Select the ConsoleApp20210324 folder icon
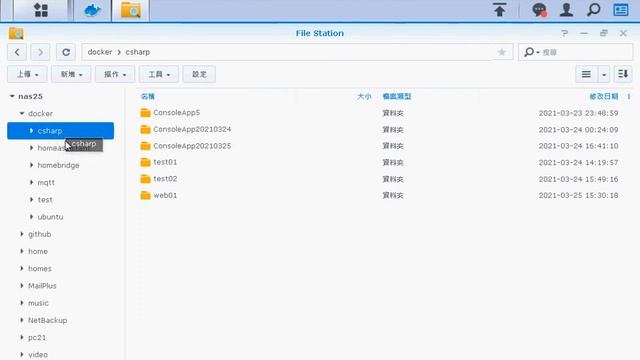This screenshot has height=360, width=640. (145, 129)
